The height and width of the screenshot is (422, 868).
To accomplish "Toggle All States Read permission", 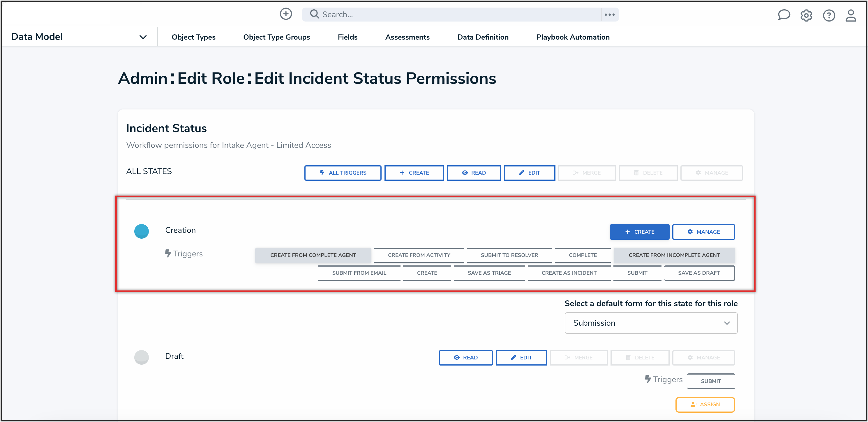I will click(x=473, y=173).
